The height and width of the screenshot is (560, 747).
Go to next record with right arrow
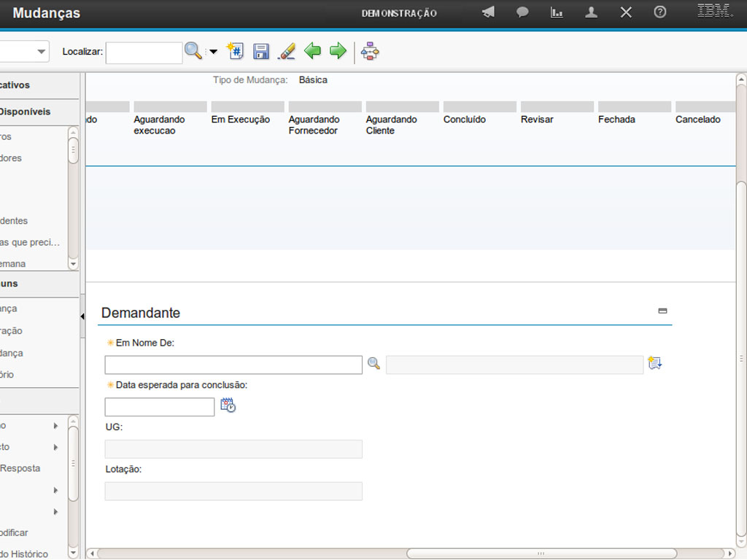pyautogui.click(x=338, y=51)
